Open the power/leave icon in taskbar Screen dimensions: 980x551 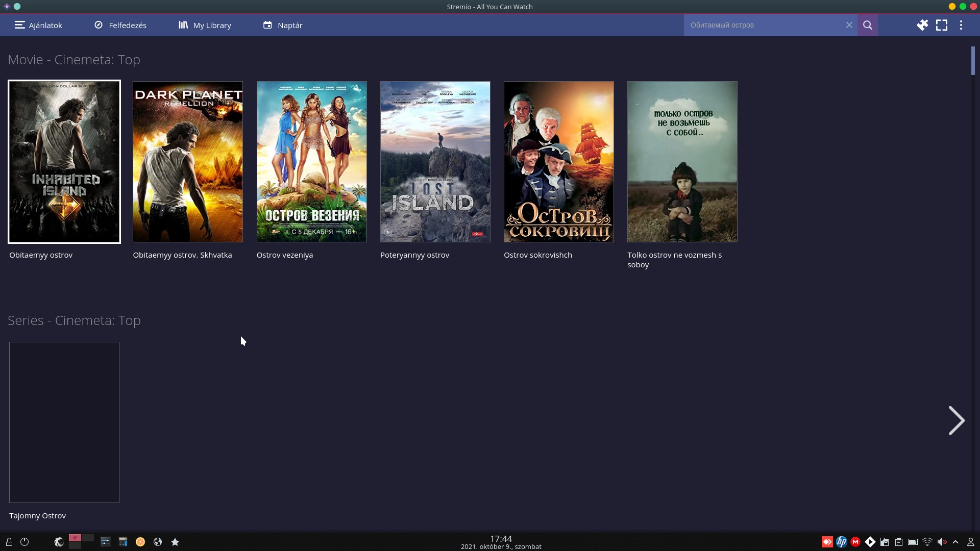pyautogui.click(x=24, y=542)
